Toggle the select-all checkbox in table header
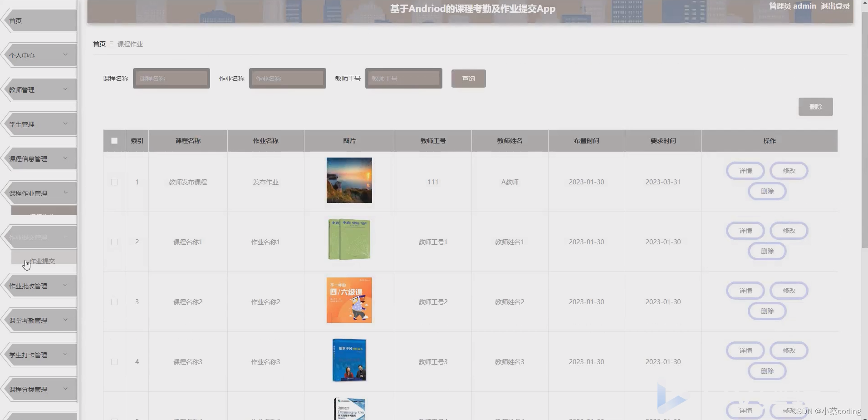Screen dimensions: 868x420 (114, 141)
